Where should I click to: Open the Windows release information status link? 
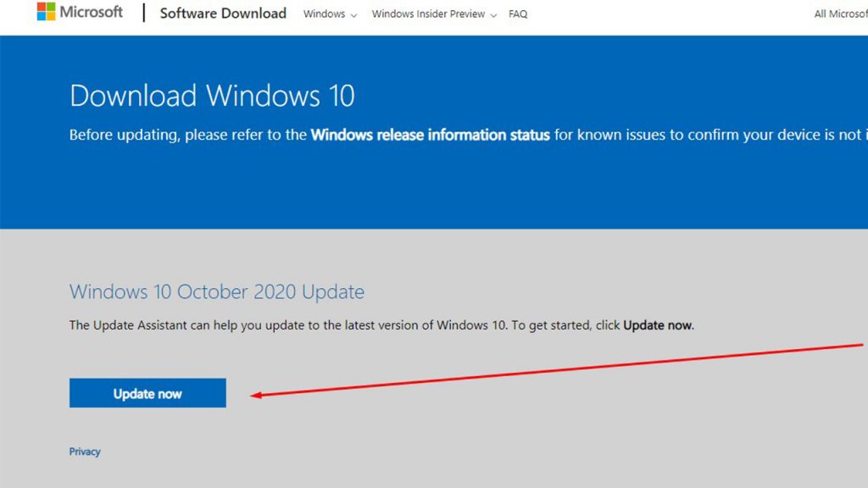click(x=431, y=135)
